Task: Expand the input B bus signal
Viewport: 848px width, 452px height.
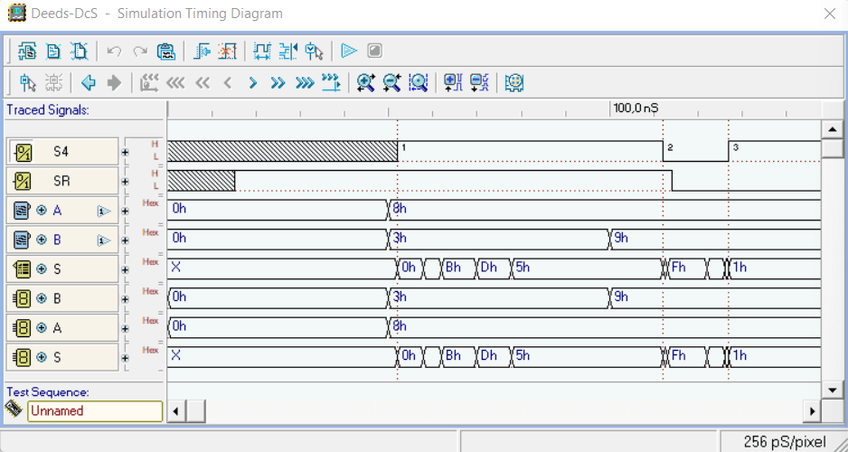Action: coord(42,240)
